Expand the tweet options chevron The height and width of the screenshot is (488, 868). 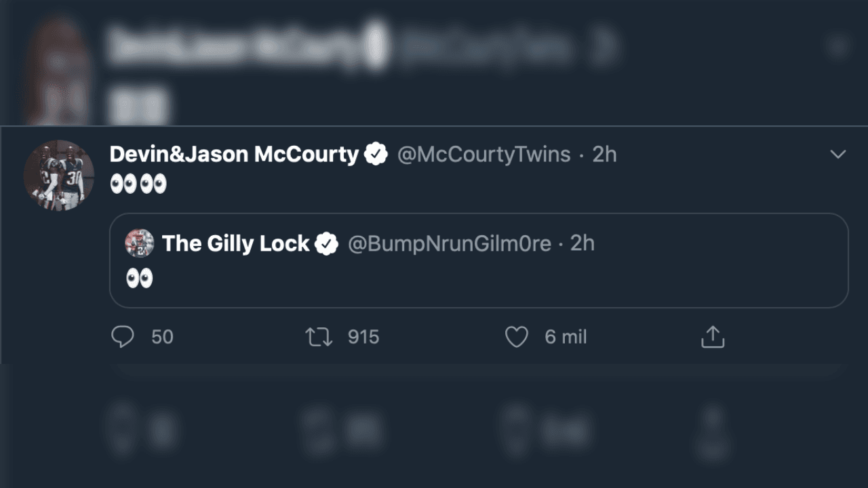pos(838,155)
